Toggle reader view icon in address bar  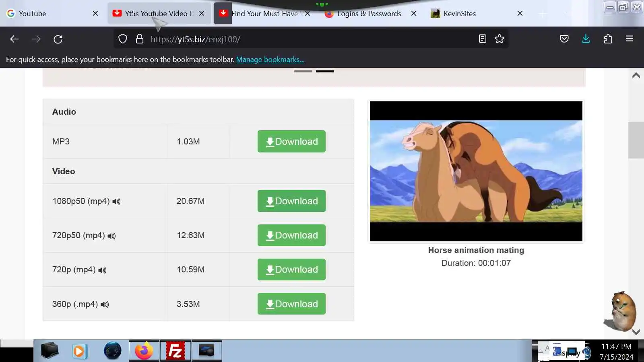click(x=482, y=39)
